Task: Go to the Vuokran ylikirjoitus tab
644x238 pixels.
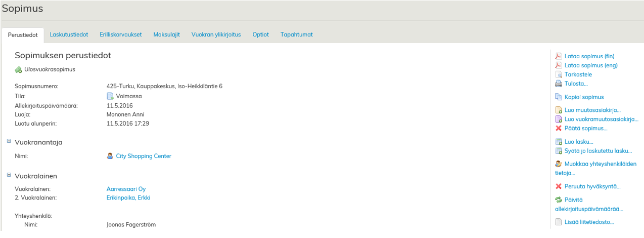Action: click(x=216, y=34)
